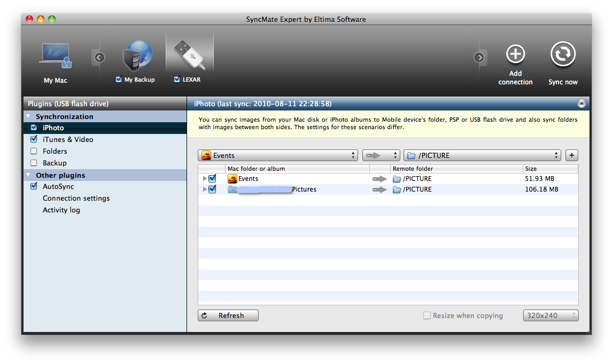Open Connection settings
The width and height of the screenshot is (613, 364).
coord(76,198)
